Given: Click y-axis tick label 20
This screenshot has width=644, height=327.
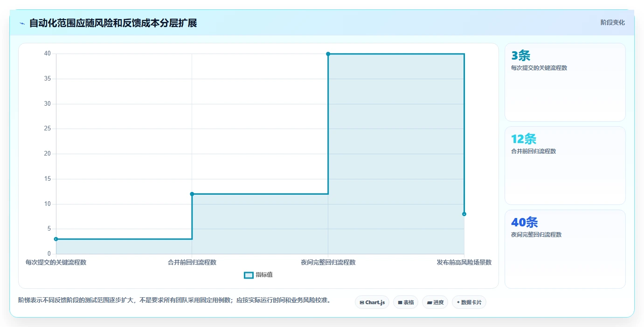Looking at the screenshot, I should [48, 154].
